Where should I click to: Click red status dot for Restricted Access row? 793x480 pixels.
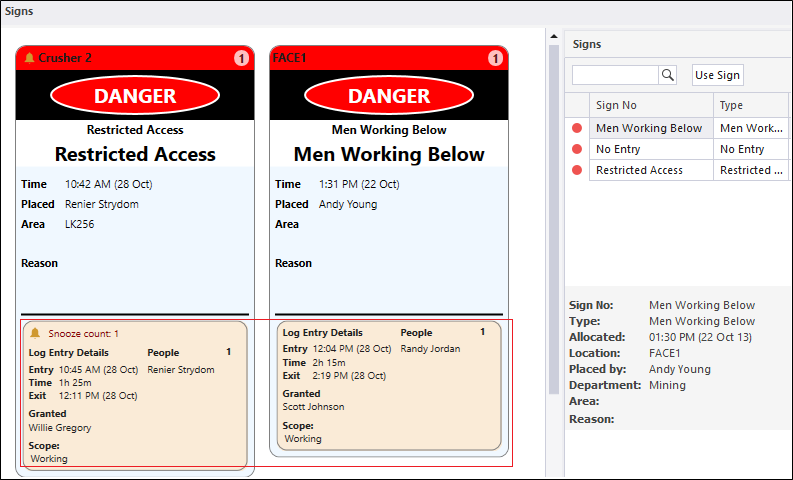pos(577,170)
